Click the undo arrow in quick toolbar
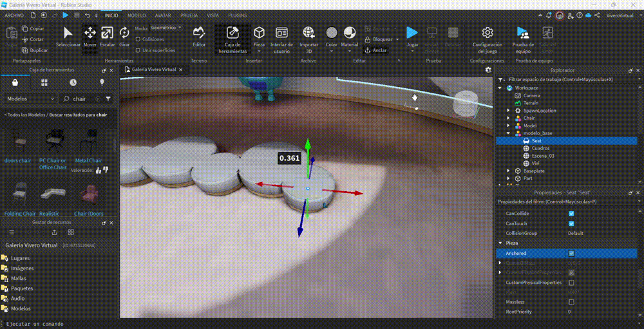Viewport: 644px width, 329px height. pyautogui.click(x=88, y=15)
